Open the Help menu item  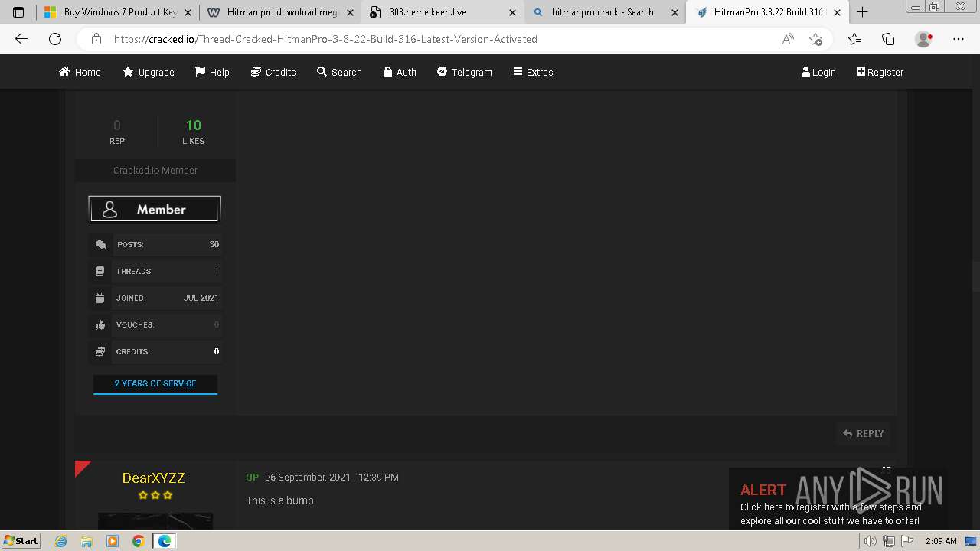pos(212,72)
